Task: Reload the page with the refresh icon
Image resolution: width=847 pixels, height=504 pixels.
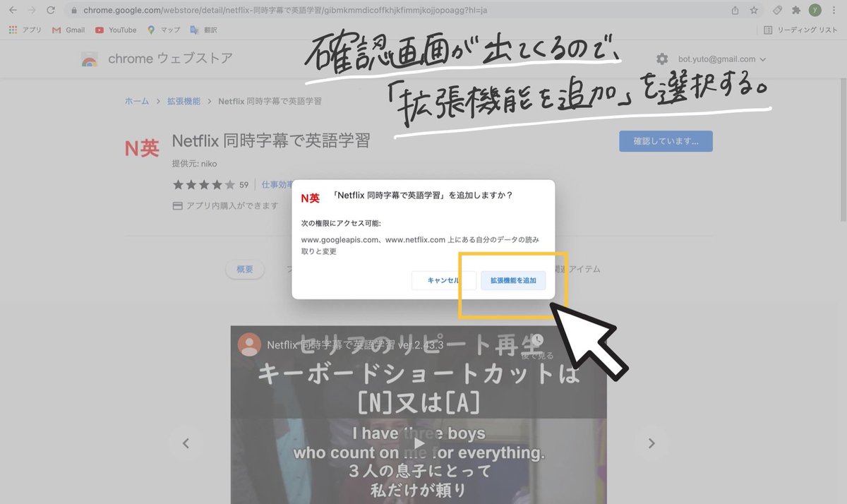Action: 51,11
